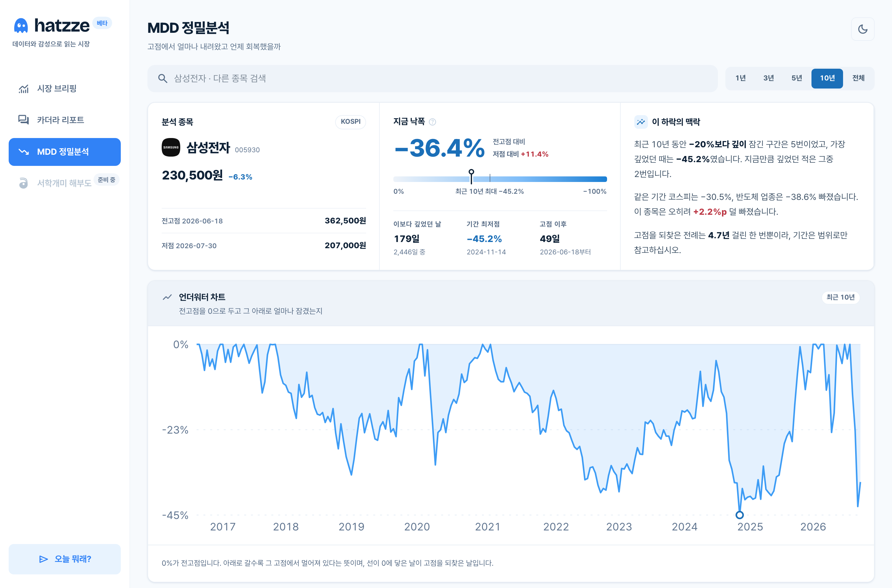The height and width of the screenshot is (588, 892).
Task: Select the 3년 period tab
Action: (768, 78)
